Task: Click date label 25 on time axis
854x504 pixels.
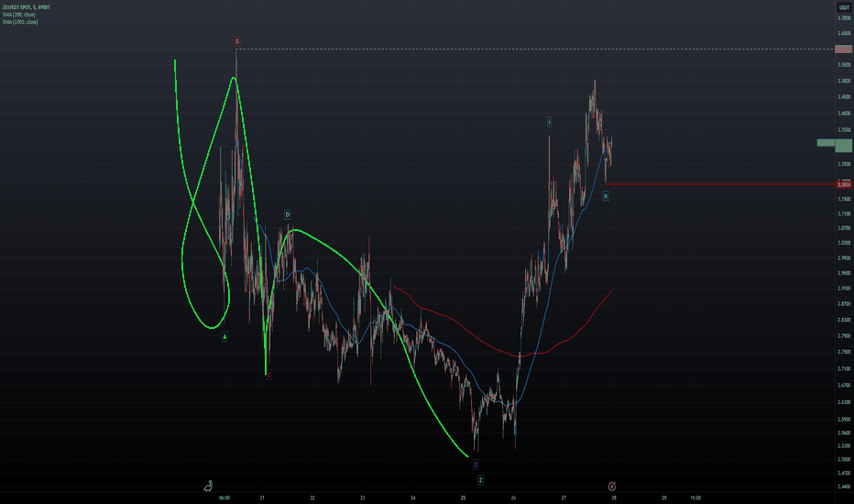Action: click(x=463, y=498)
